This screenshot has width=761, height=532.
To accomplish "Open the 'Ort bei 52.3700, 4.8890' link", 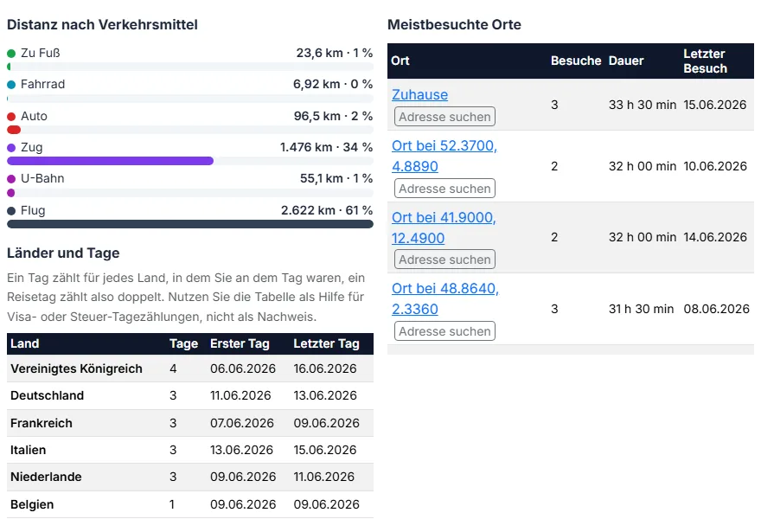I will tap(444, 156).
